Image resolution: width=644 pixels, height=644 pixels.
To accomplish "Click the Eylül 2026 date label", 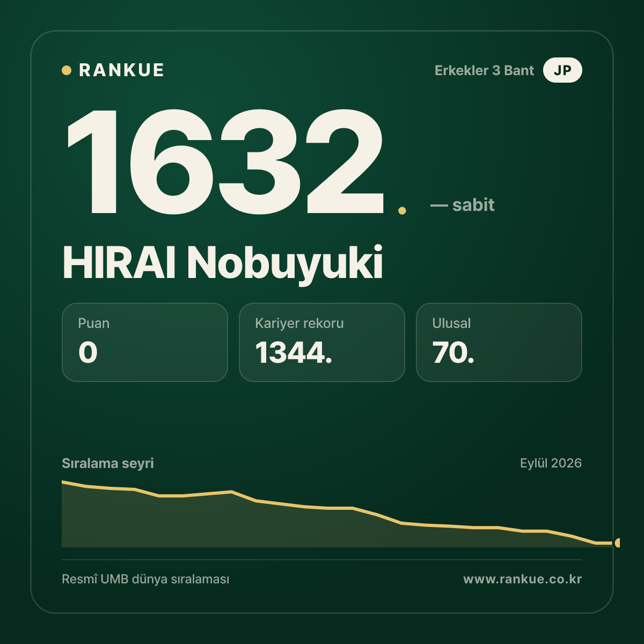I will coord(551,463).
